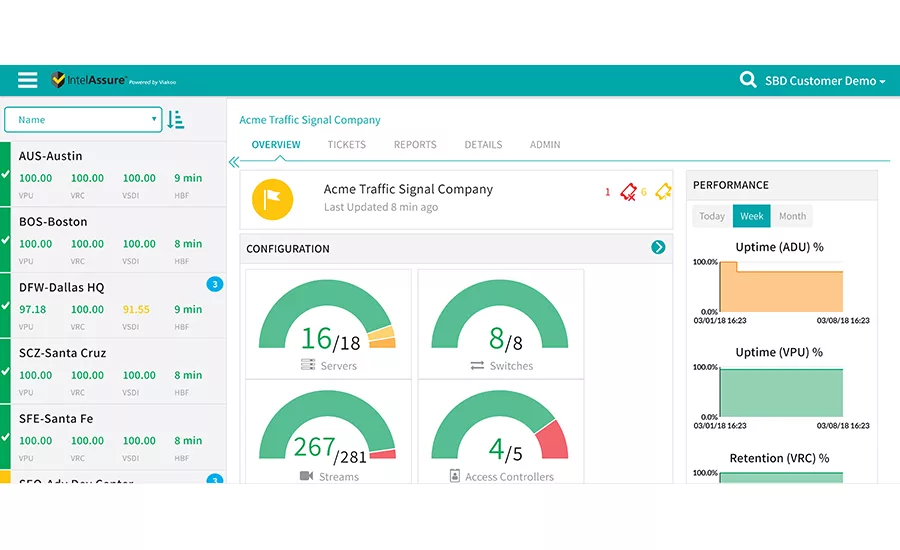900x550 pixels.
Task: Click AUS-Austin 9 min HBF value
Action: (x=188, y=178)
